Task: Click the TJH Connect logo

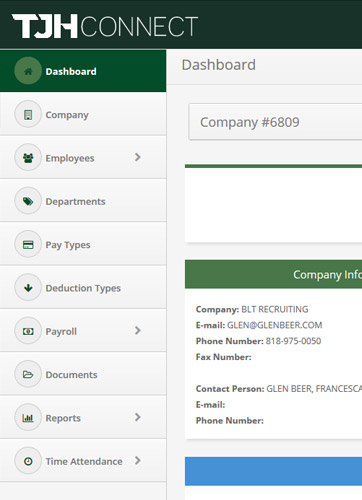Action: [x=105, y=26]
